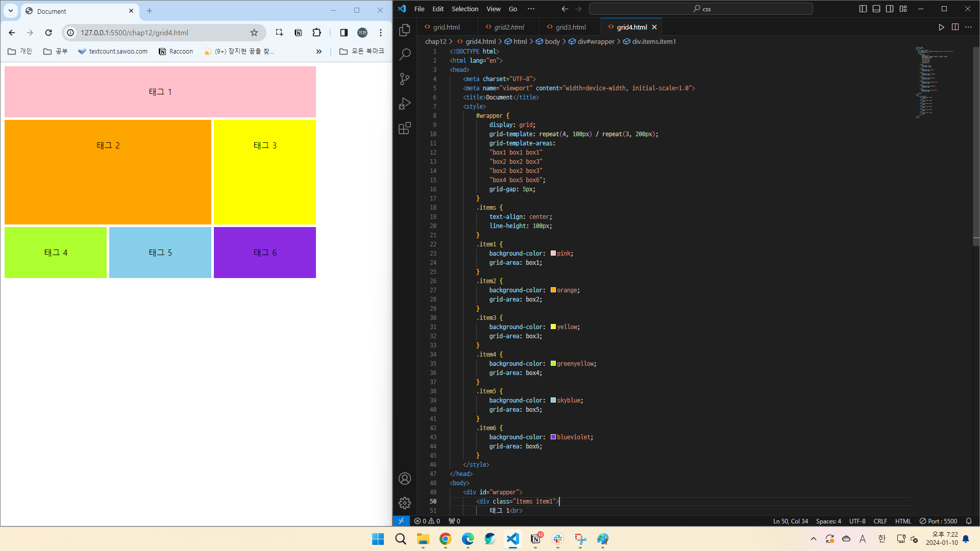Split the editor to the right
Image resolution: width=980 pixels, height=551 pixels.
pos(955,27)
